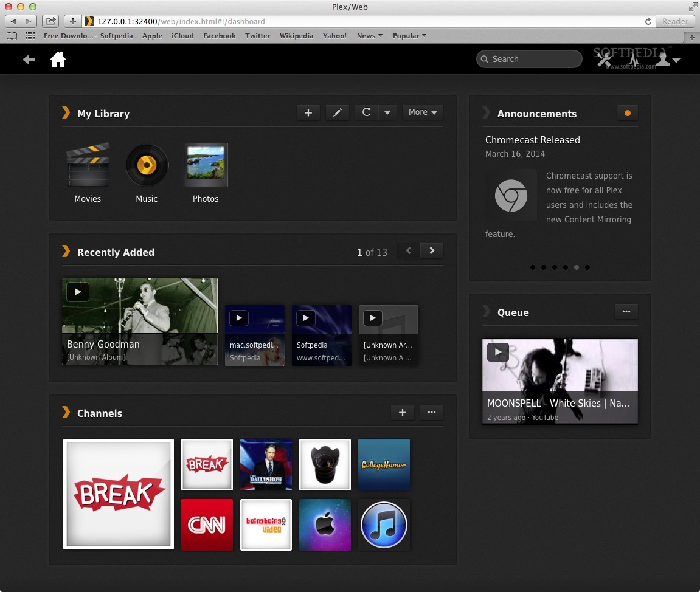Select the first announcement page dot
Viewport: 700px width, 592px height.
click(x=533, y=267)
